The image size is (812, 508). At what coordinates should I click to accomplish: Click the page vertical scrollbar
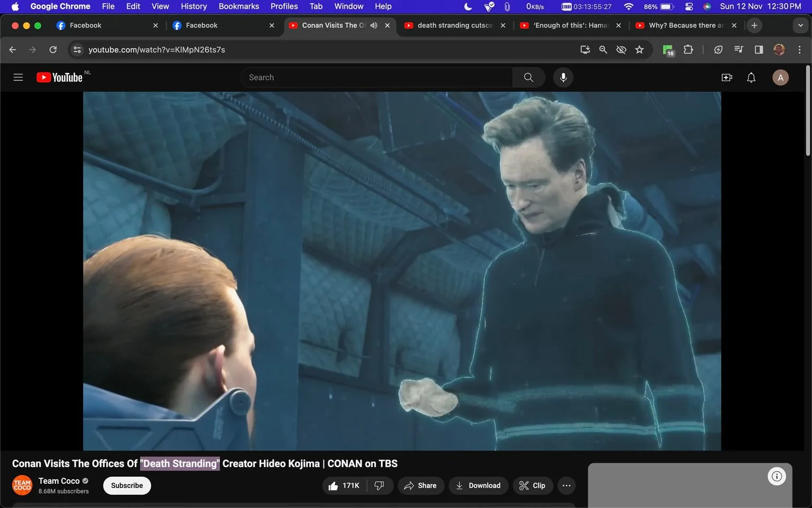point(808,110)
